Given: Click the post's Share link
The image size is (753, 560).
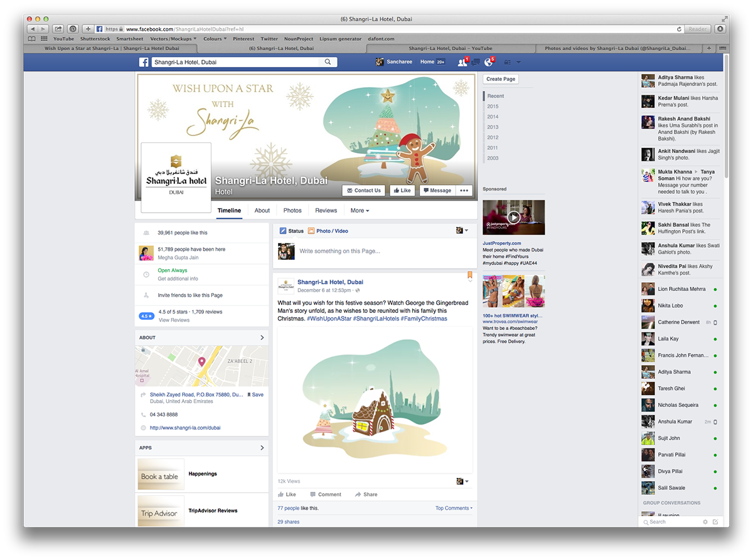Looking at the screenshot, I should (x=366, y=494).
